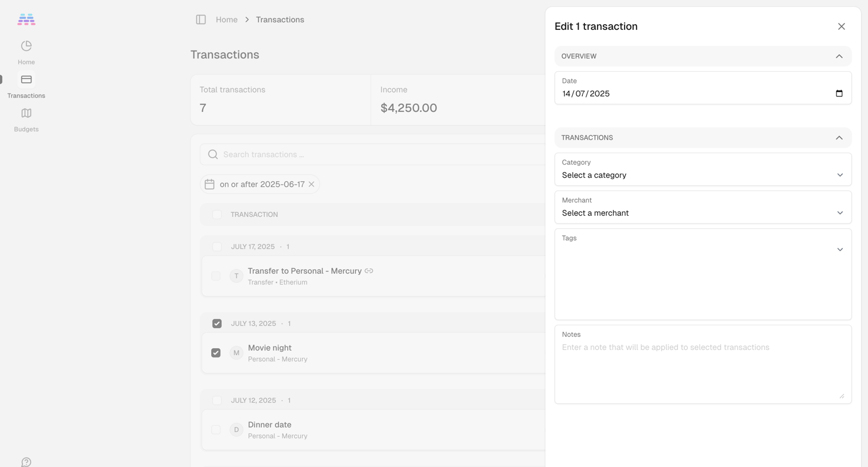Check the Dinner date transaction checkbox
Screen dimensions: 868x467
(216, 430)
